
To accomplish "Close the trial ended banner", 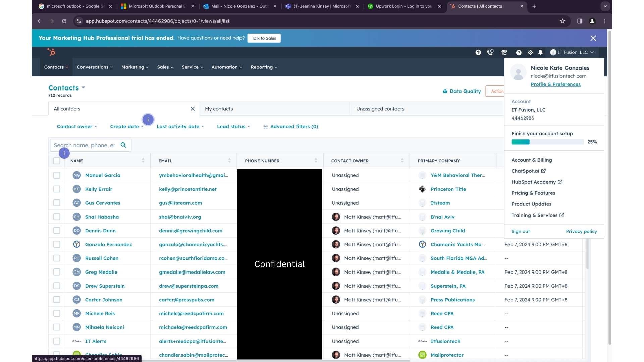I will (593, 38).
